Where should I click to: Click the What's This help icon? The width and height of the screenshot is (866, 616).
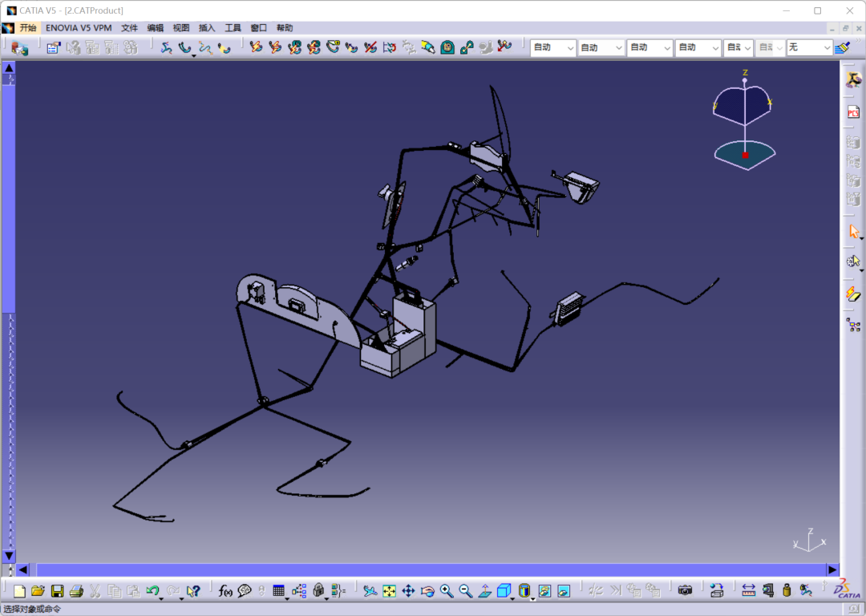(192, 591)
